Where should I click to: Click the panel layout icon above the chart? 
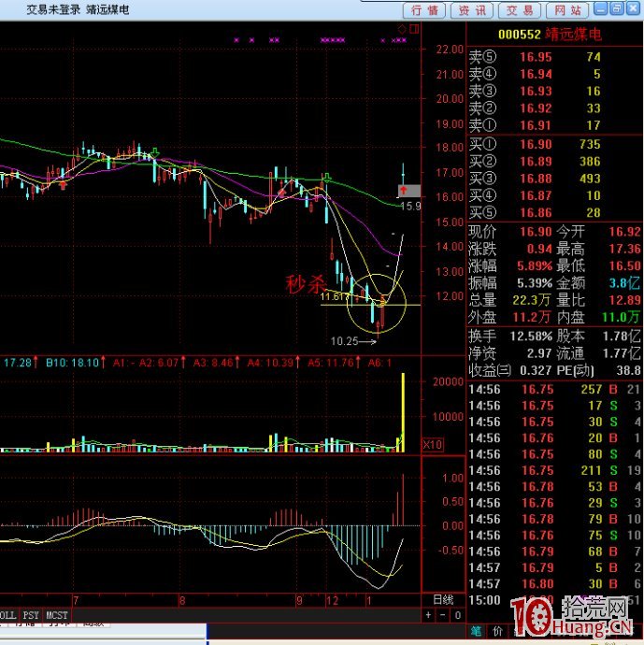tap(414, 29)
